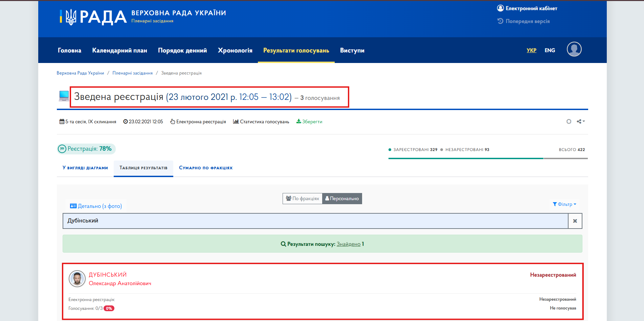644x321 pixels.
Task: Click Не голосував status text
Action: [563, 308]
